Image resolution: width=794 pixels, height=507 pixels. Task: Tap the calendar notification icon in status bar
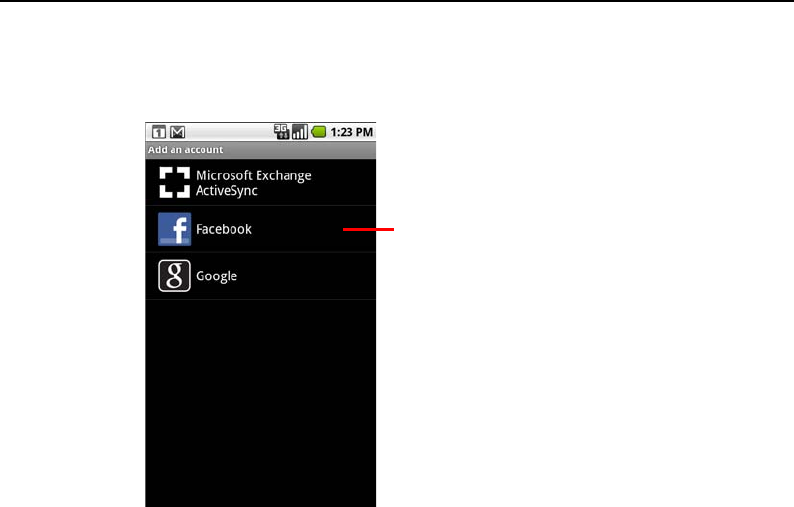(158, 132)
